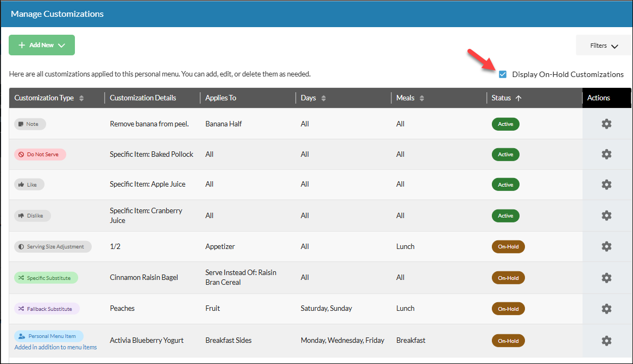Click Active status of Remove banana row

pyautogui.click(x=505, y=124)
